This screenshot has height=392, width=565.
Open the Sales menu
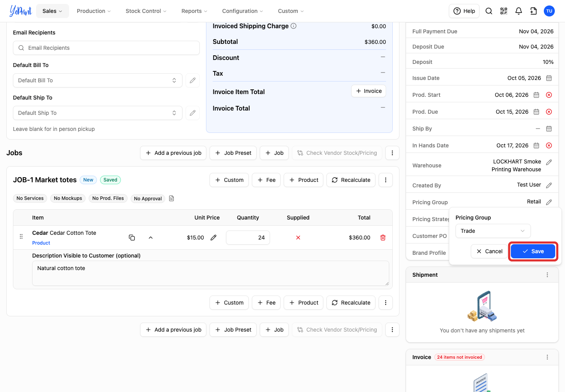tap(53, 11)
